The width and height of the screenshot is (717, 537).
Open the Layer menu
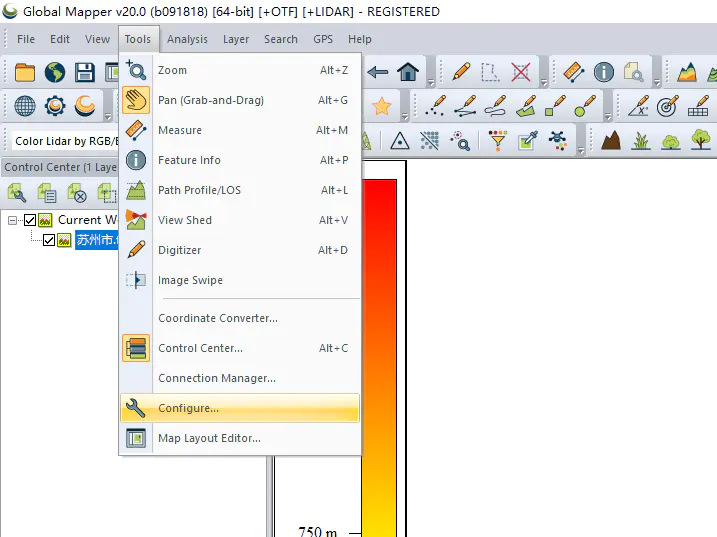click(236, 39)
